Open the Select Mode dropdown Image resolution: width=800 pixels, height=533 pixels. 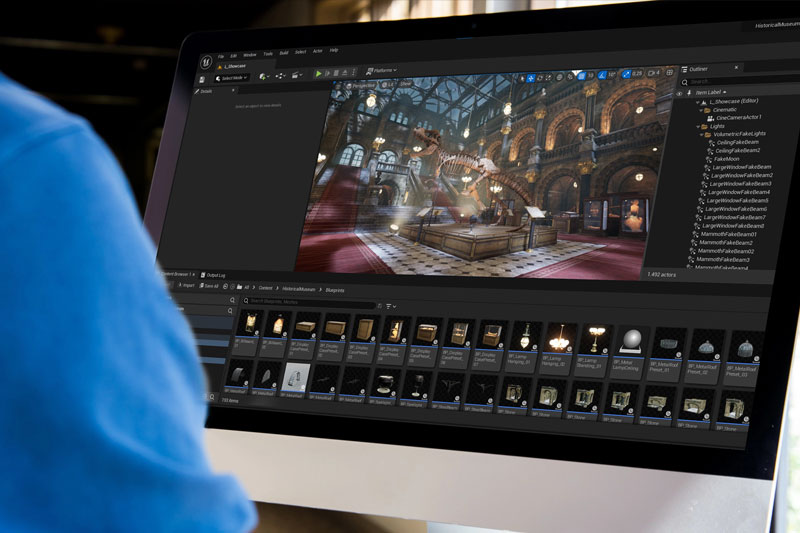(x=232, y=78)
